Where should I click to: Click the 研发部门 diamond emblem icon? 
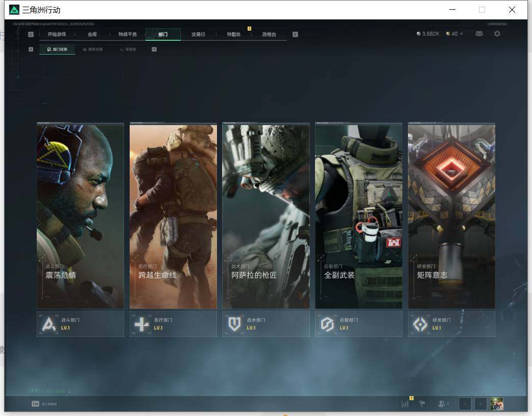420,325
